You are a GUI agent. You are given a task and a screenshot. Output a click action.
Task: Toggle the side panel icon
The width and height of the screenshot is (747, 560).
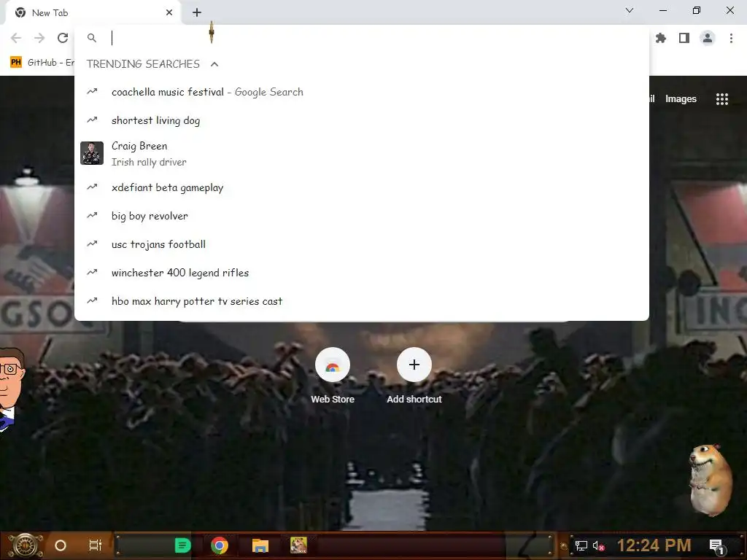point(684,38)
